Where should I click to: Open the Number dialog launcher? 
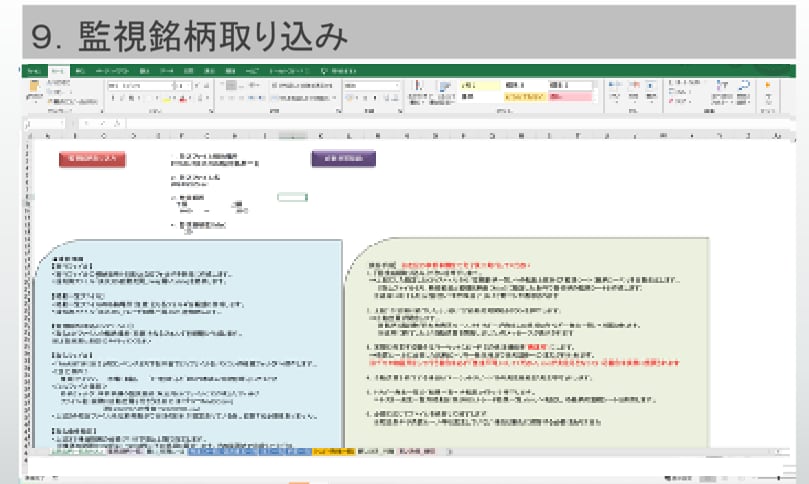coord(400,111)
